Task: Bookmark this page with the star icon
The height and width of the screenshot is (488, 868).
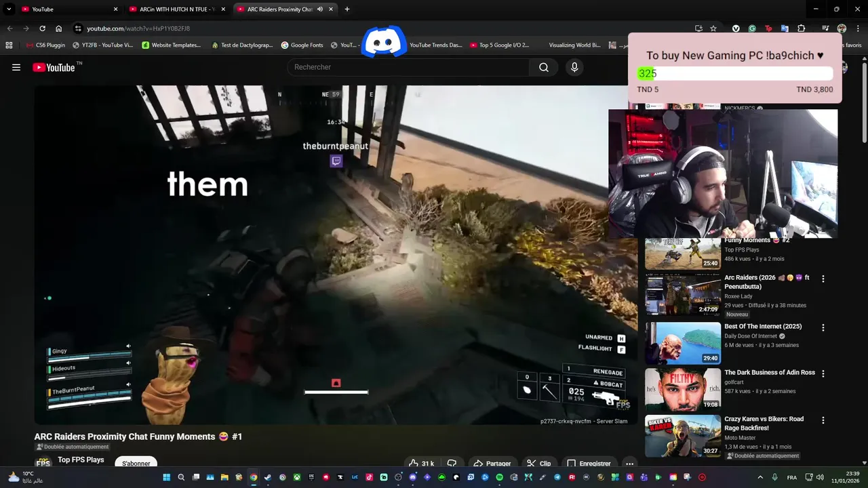Action: pos(713,28)
